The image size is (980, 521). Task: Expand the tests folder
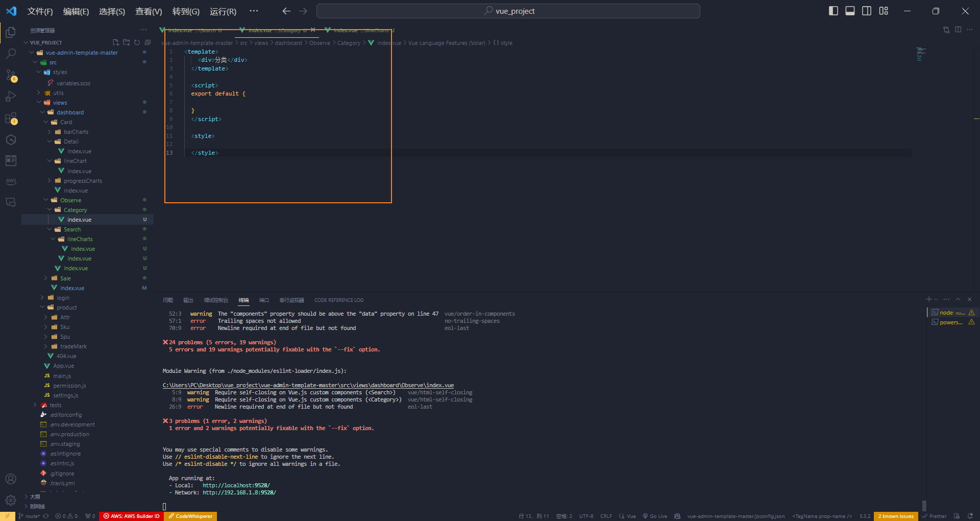click(x=55, y=405)
